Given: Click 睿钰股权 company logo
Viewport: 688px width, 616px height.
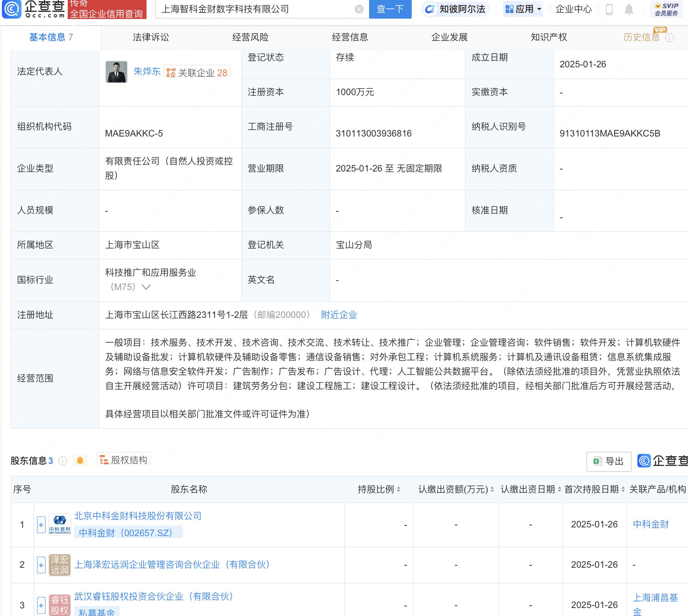Looking at the screenshot, I should tap(60, 605).
